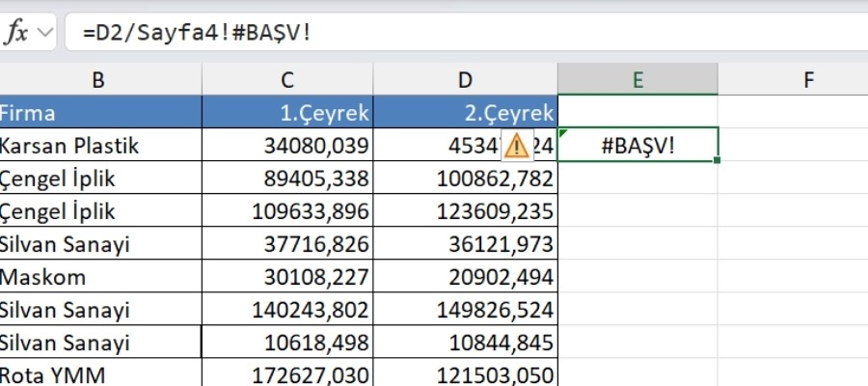
Task: Select the highlighted column E header
Action: (637, 80)
